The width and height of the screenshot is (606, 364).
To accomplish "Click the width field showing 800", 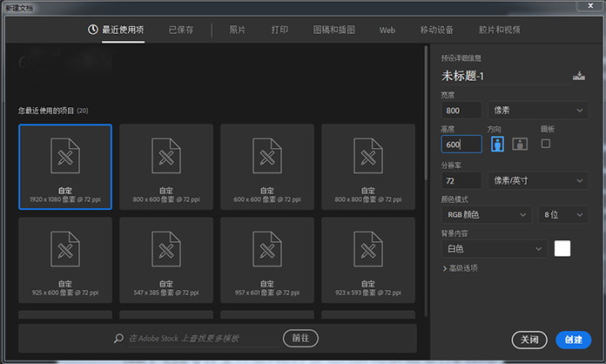I will [461, 111].
